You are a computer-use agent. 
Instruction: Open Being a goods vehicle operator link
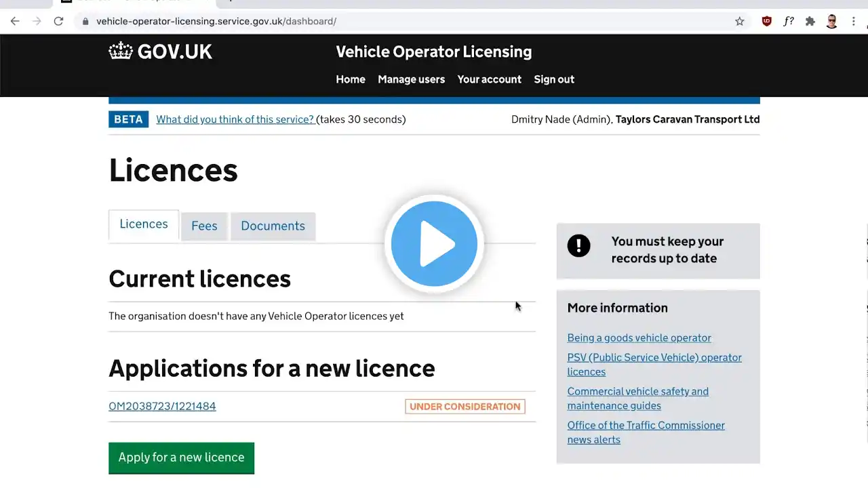[639, 338]
